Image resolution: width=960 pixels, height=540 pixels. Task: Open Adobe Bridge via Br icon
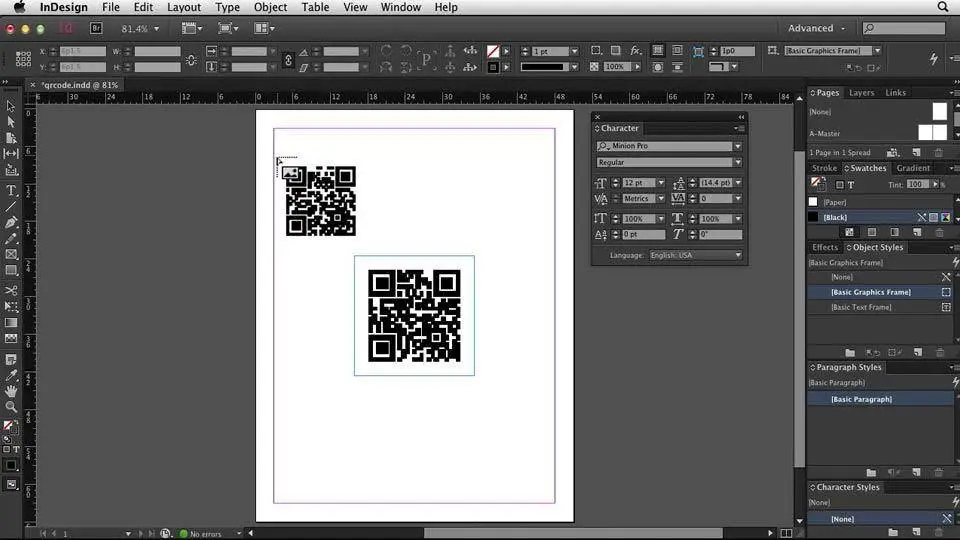[96, 28]
